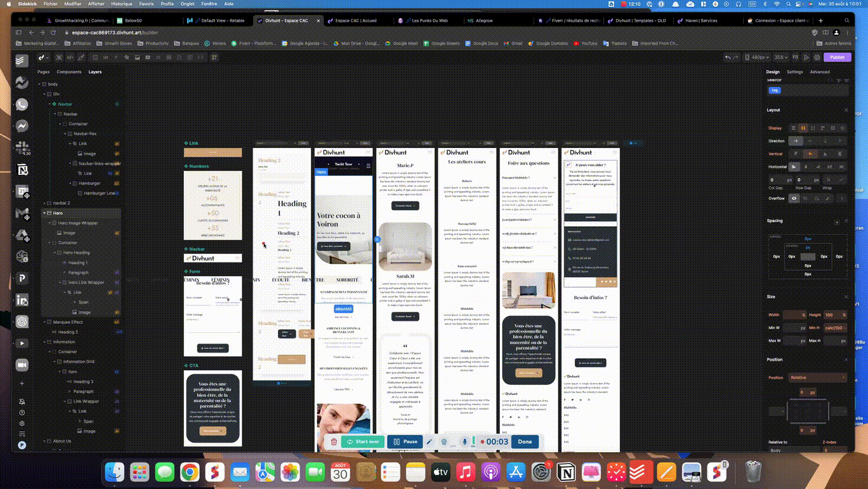
Task: Select the Layers tab
Action: point(95,72)
